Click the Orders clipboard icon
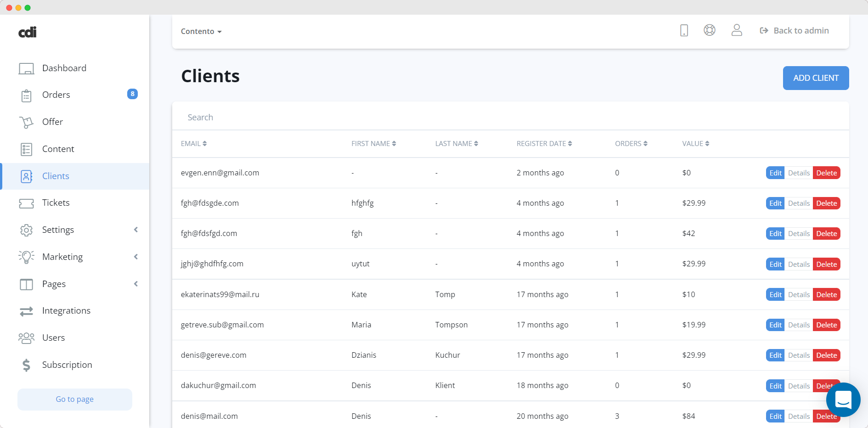Image resolution: width=868 pixels, height=428 pixels. pos(26,96)
